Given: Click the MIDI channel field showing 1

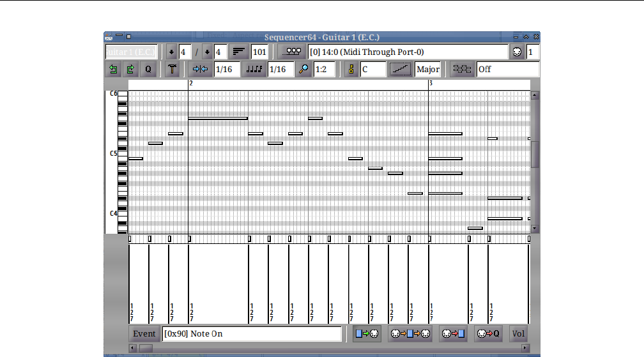Looking at the screenshot, I should 533,52.
